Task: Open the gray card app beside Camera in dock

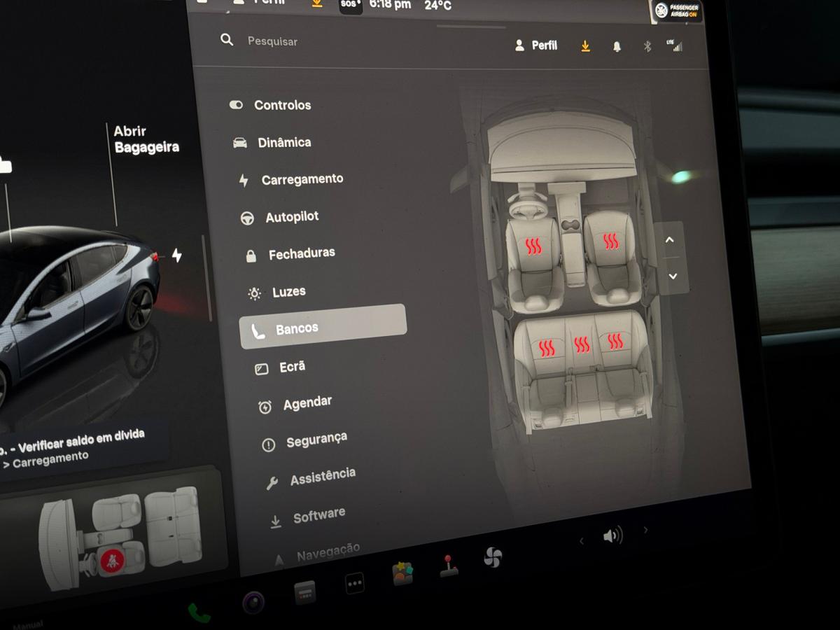Action: coord(305,593)
